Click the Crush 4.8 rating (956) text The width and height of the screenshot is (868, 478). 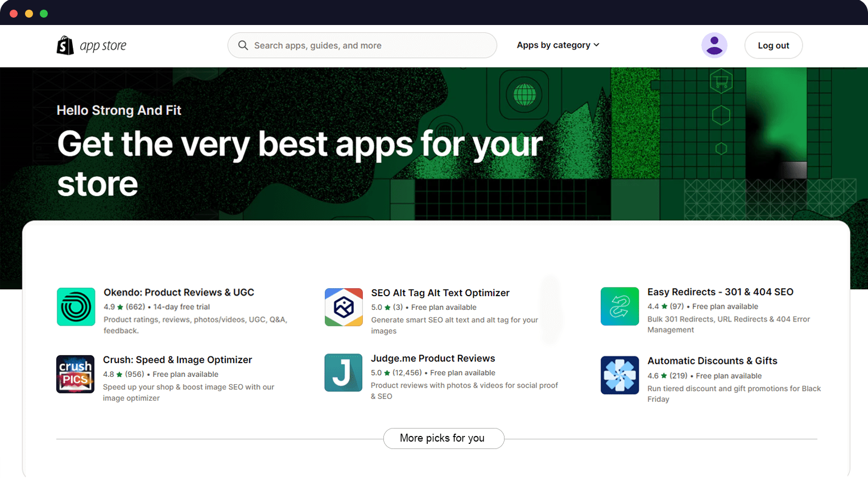pyautogui.click(x=123, y=375)
